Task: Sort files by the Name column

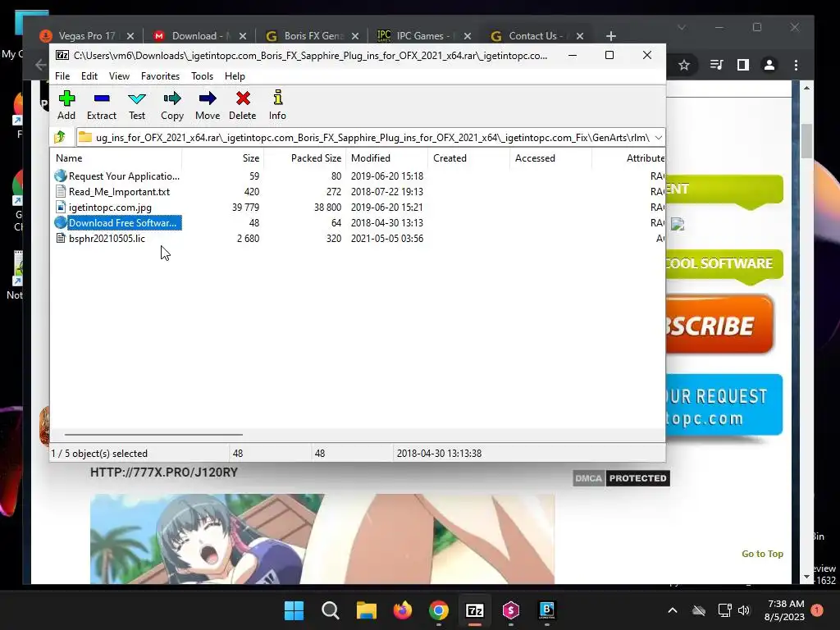Action: pyautogui.click(x=116, y=158)
